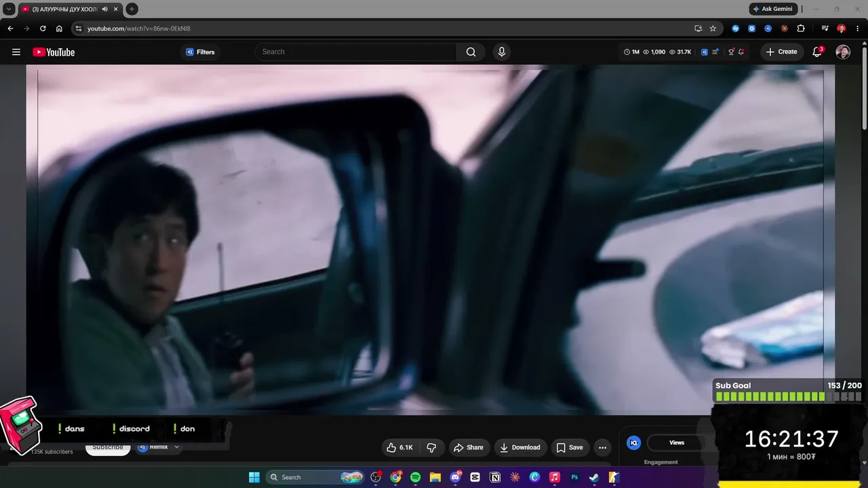This screenshot has width=868, height=488.
Task: Open the media controls toolbar button
Action: point(825,28)
